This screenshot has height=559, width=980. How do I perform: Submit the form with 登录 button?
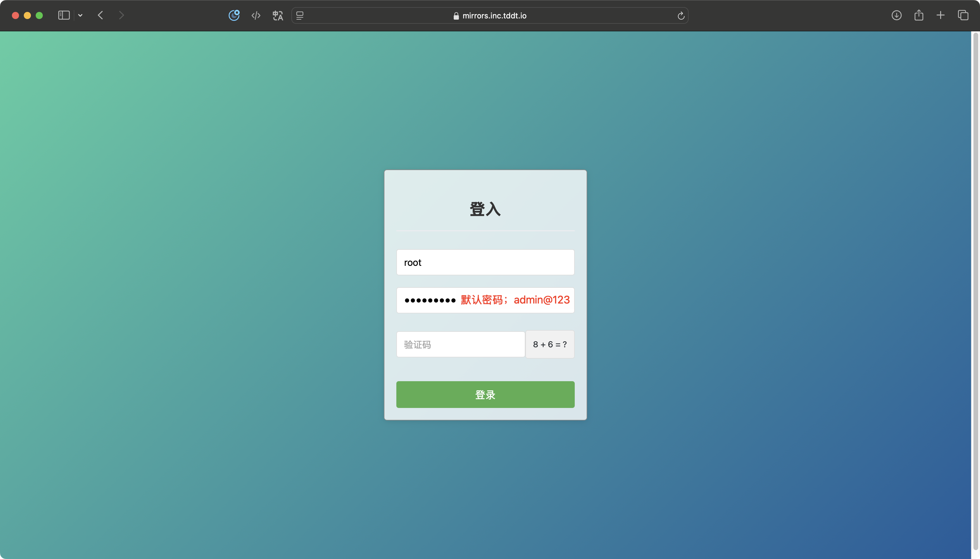coord(485,394)
